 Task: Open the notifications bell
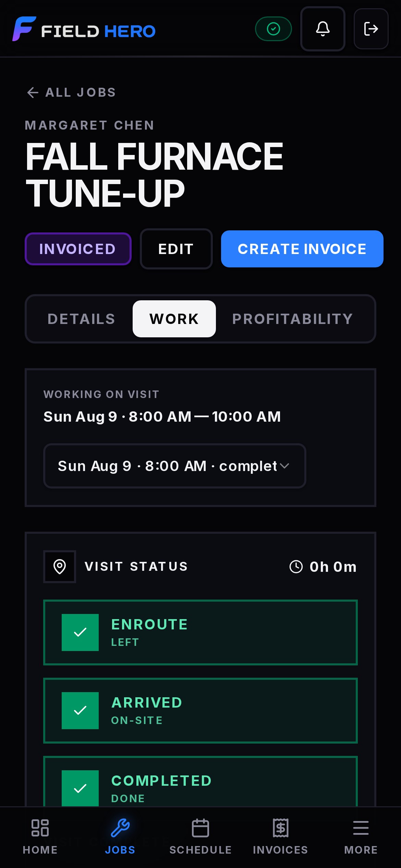click(x=323, y=29)
